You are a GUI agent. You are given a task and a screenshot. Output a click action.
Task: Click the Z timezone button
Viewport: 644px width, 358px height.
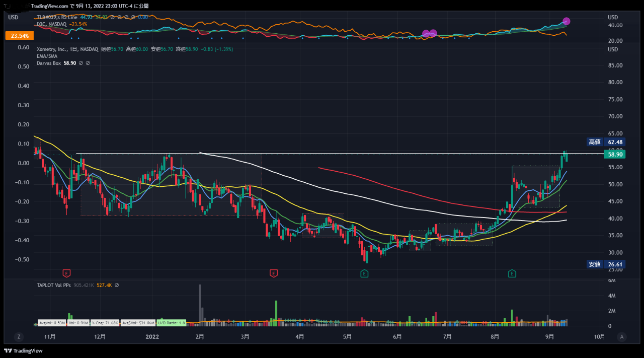coord(19,336)
